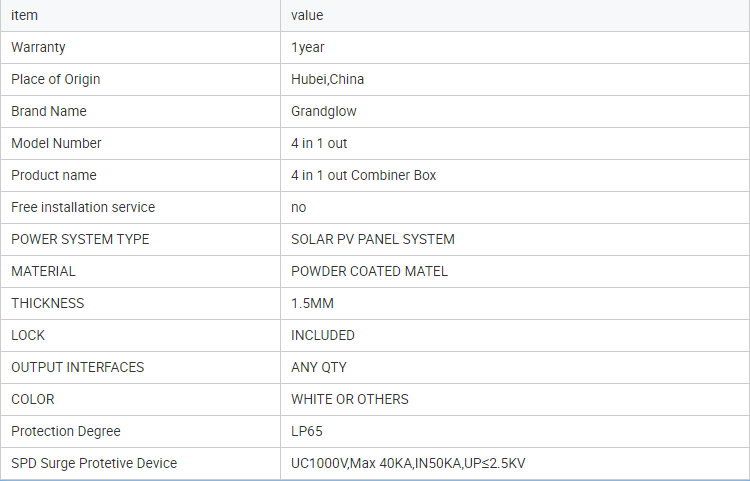Image resolution: width=750 pixels, height=481 pixels.
Task: Select the Place of Origin label
Action: point(55,79)
